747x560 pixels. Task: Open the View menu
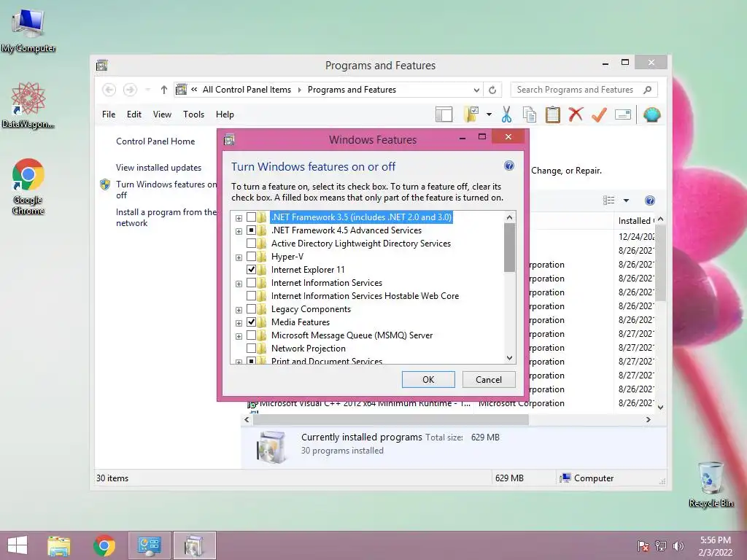[x=162, y=114]
